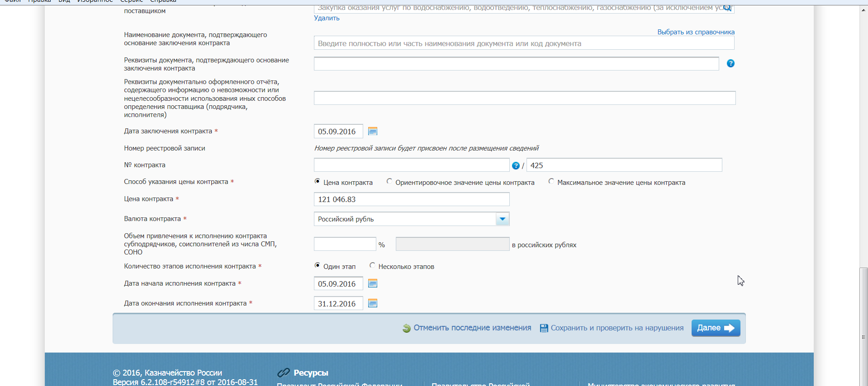868x386 pixels.
Task: Choose 'Максимальное значение цены контракта' radio button
Action: point(551,182)
